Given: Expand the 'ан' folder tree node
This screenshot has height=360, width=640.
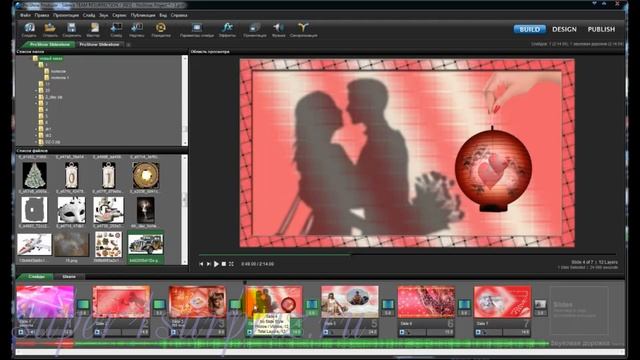Looking at the screenshot, I should click(x=36, y=129).
